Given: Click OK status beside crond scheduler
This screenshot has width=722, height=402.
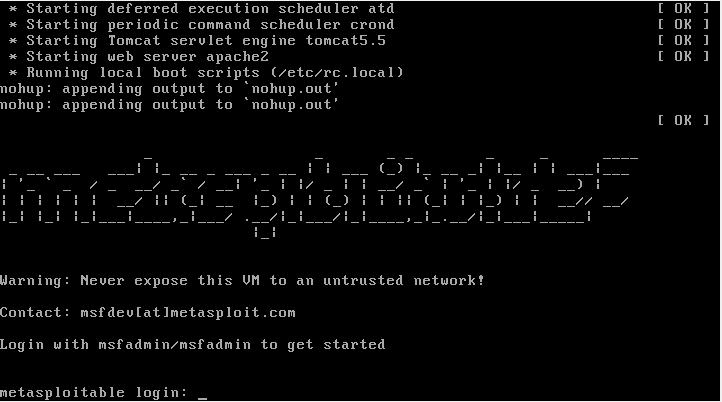Looking at the screenshot, I should pos(683,24).
